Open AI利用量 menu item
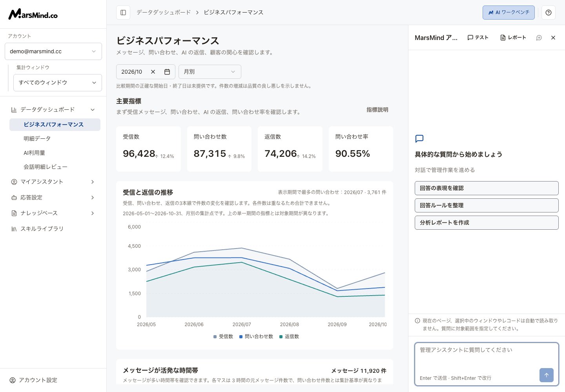This screenshot has width=565, height=392. pos(55,153)
